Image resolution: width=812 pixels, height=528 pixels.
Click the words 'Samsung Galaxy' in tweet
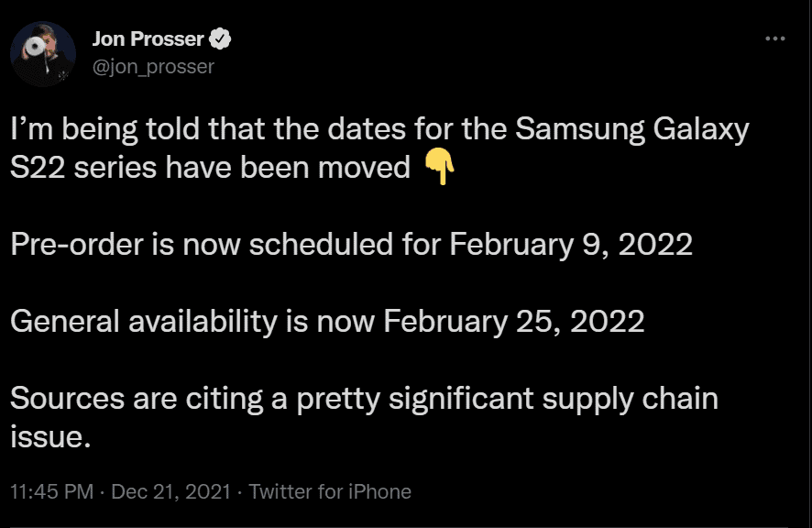pos(632,129)
